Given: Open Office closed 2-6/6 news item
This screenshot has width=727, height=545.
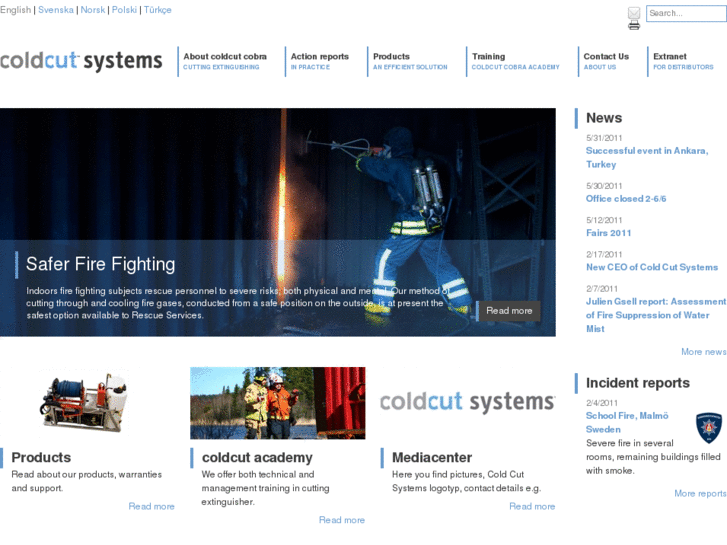Looking at the screenshot, I should (x=626, y=199).
